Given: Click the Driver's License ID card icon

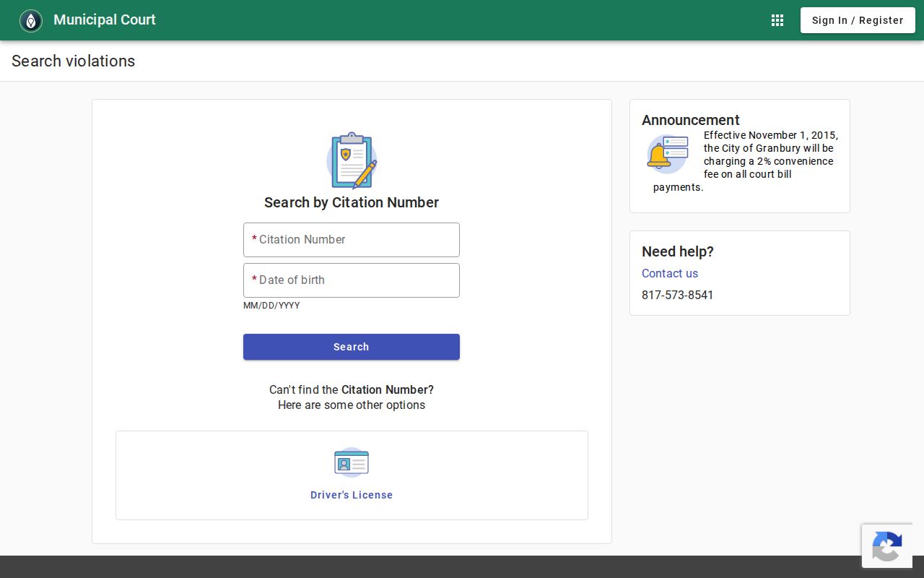Looking at the screenshot, I should click(x=352, y=462).
